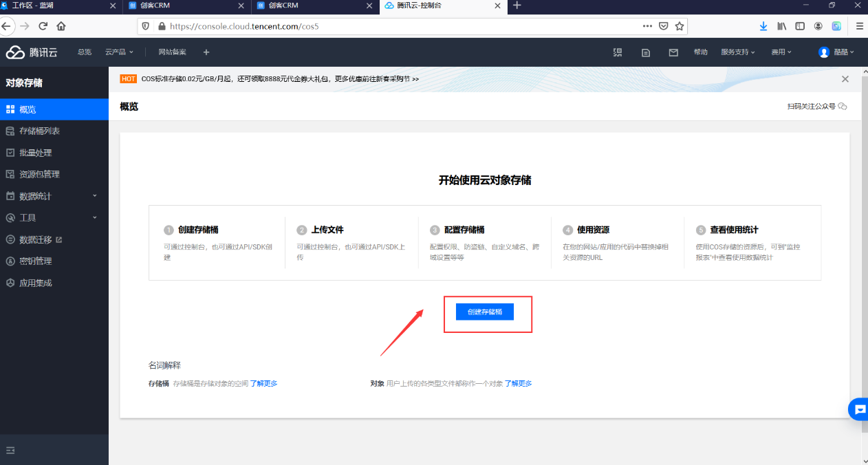Image resolution: width=868 pixels, height=465 pixels.
Task: Open the message mail icon
Action: pyautogui.click(x=673, y=52)
